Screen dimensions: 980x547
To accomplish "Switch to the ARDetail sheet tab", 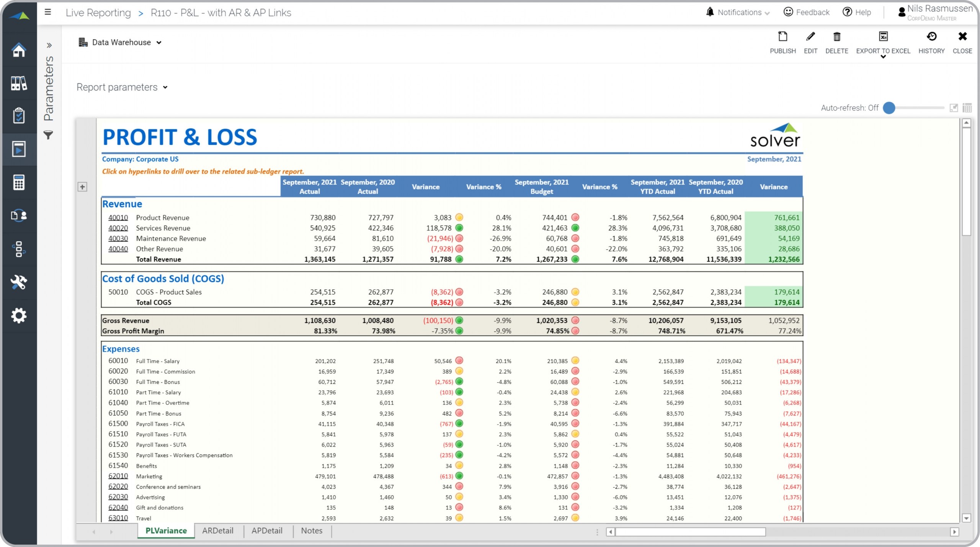I will click(x=217, y=531).
